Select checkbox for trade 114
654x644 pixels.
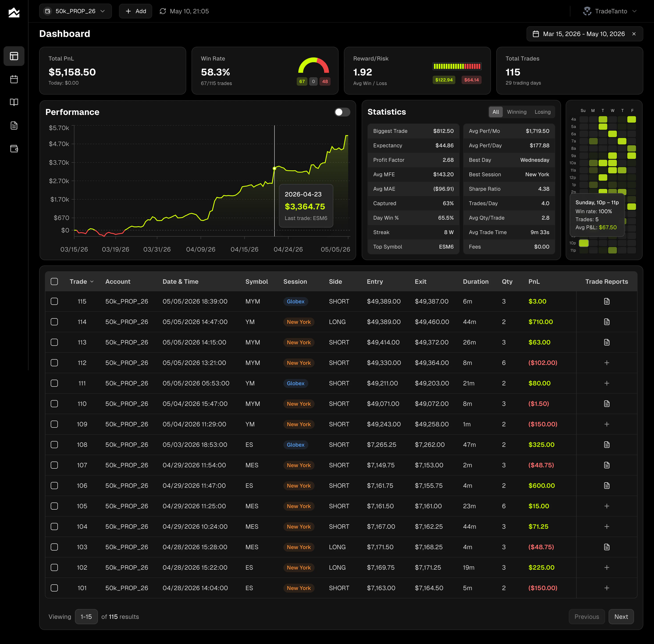point(54,322)
